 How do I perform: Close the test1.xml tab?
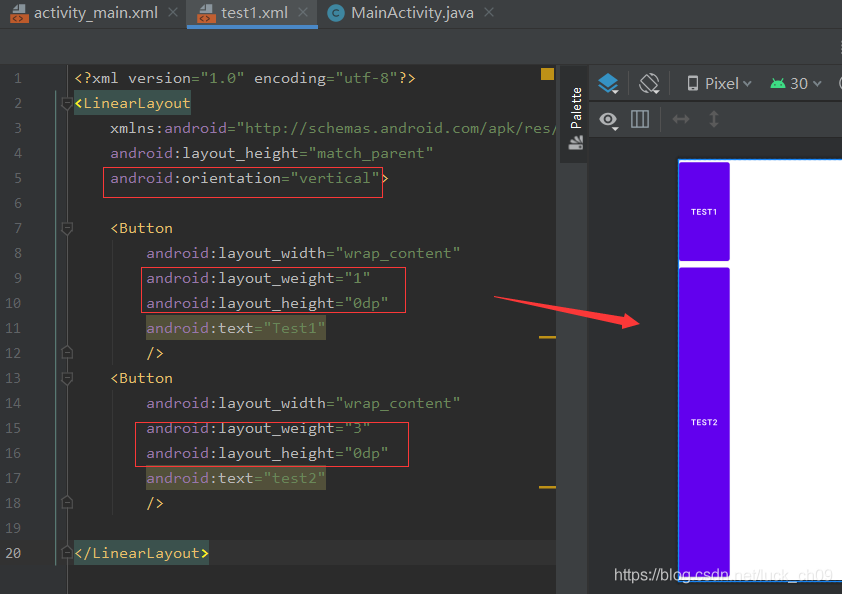(x=303, y=12)
